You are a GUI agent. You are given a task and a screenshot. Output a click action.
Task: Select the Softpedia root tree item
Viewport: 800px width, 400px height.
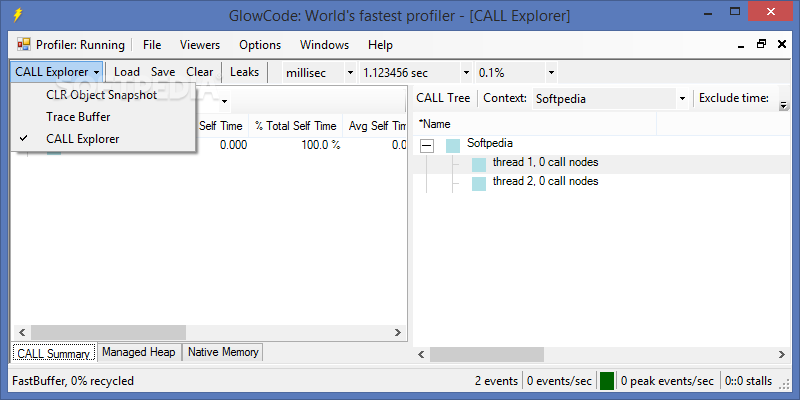pyautogui.click(x=490, y=143)
